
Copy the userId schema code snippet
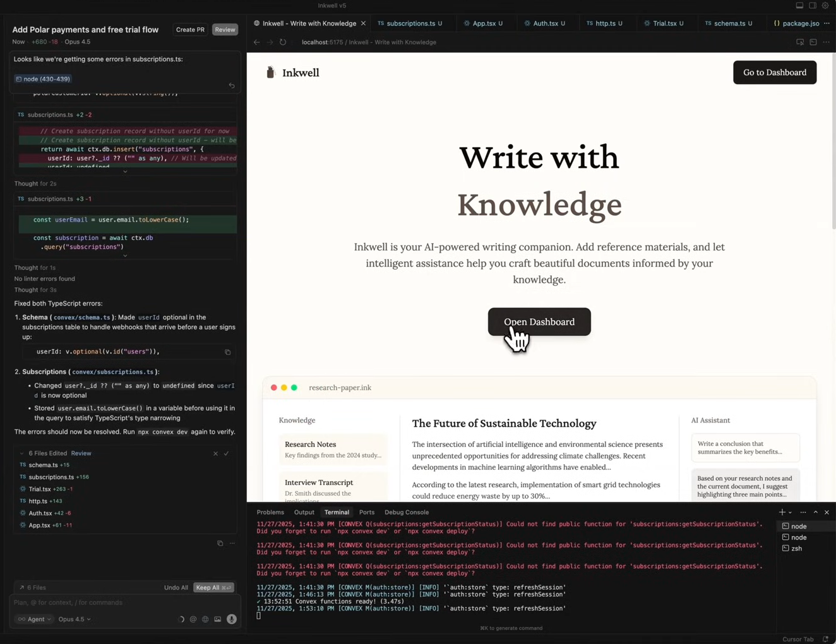[x=228, y=352]
